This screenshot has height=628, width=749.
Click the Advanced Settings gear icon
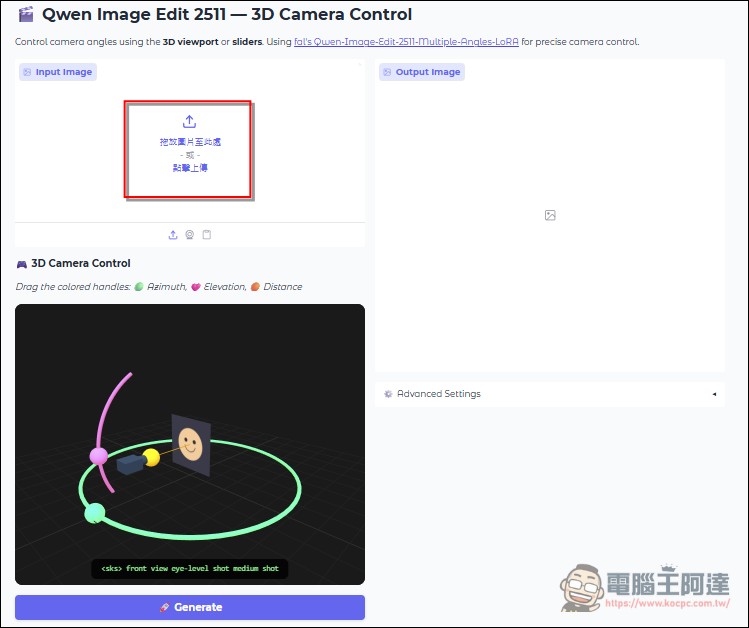click(x=388, y=394)
